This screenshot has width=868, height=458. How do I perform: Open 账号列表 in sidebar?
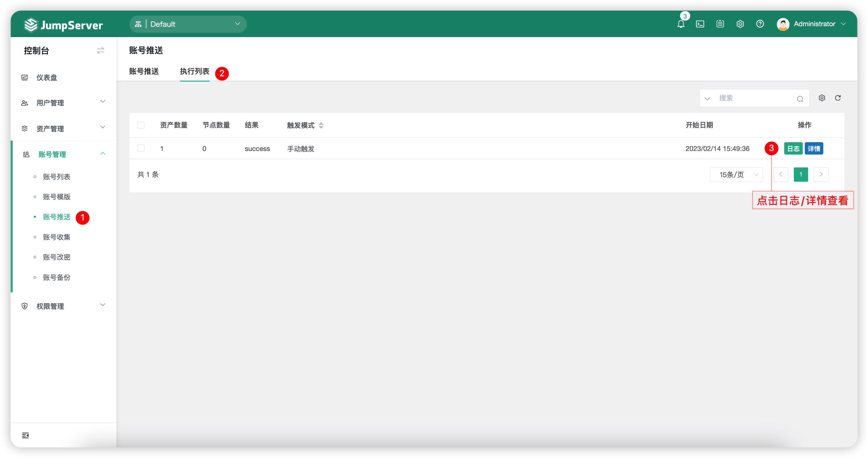(x=57, y=177)
